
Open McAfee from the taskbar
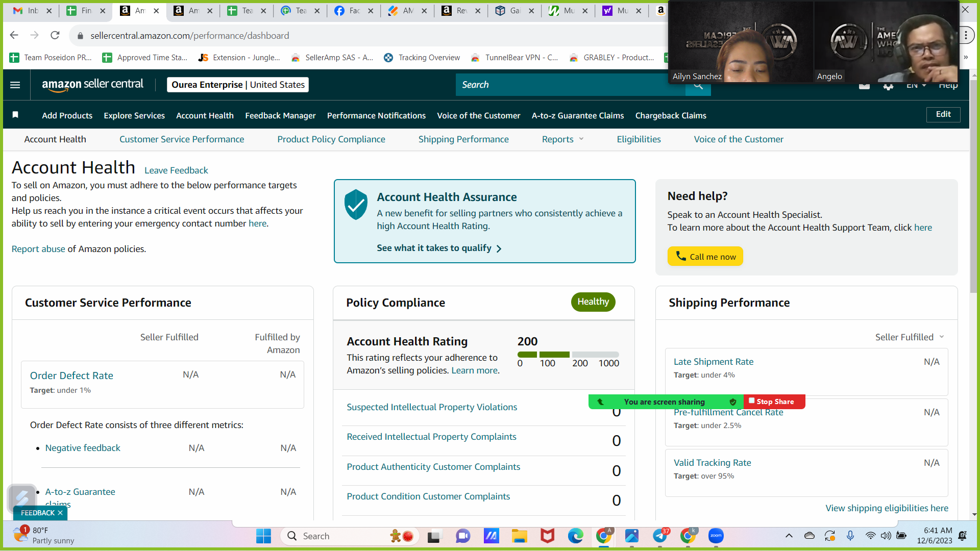[x=547, y=536]
